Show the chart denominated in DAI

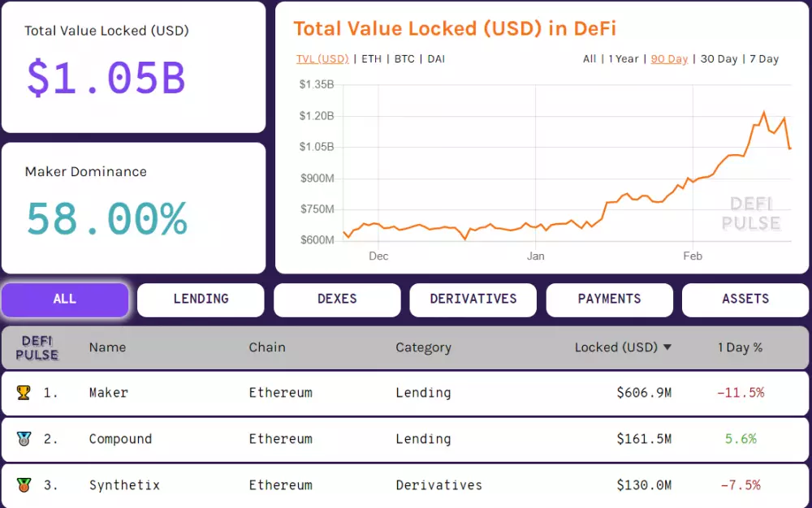click(x=435, y=58)
